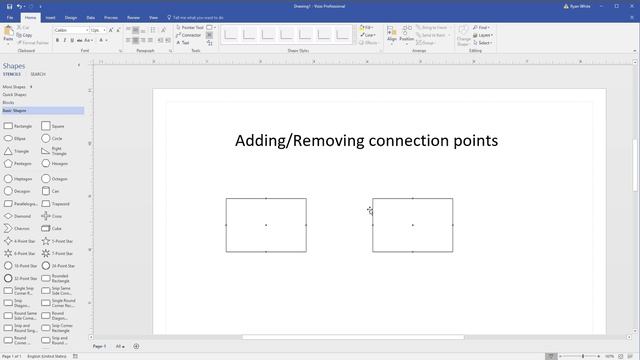The height and width of the screenshot is (360, 640).
Task: Increase the font size
Action: [x=111, y=30]
